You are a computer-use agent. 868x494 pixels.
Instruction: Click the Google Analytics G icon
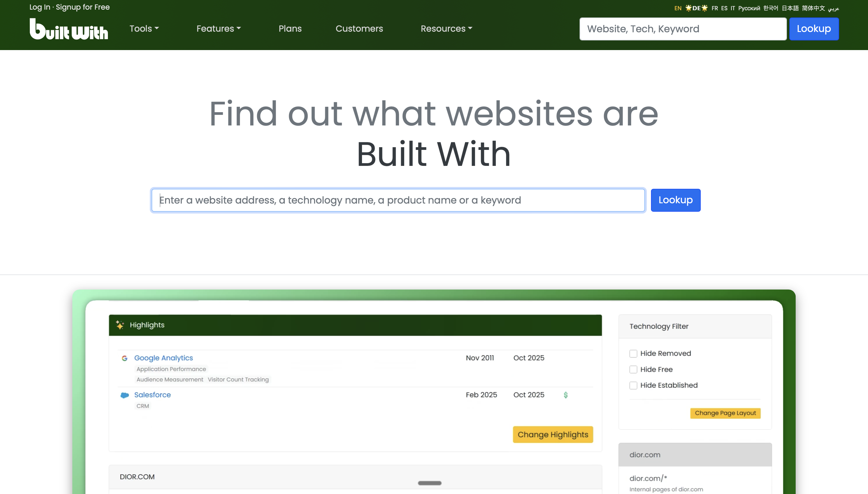(x=124, y=358)
